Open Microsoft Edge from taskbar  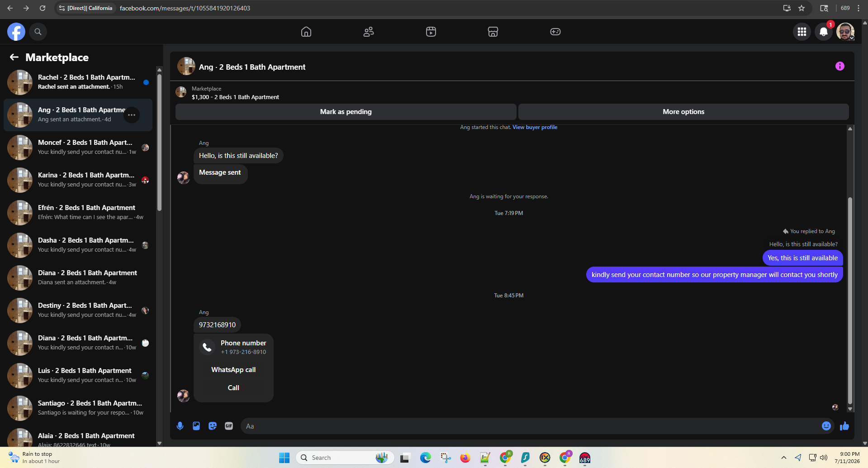(x=425, y=458)
